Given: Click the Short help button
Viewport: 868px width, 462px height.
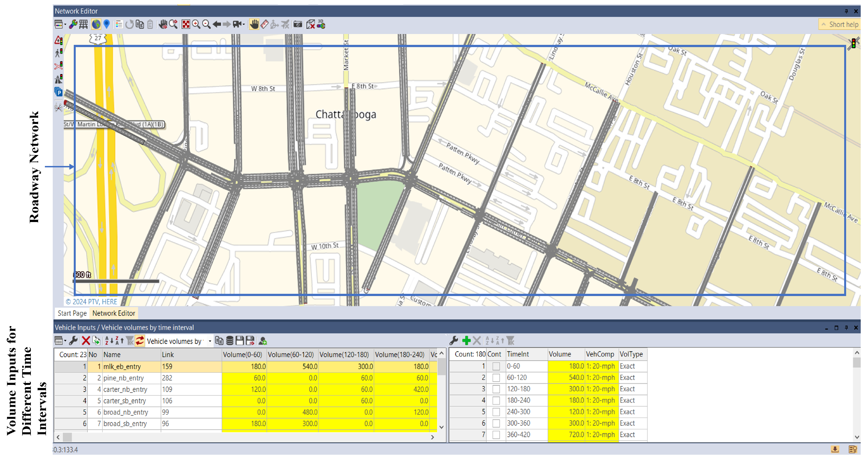Looking at the screenshot, I should [840, 24].
